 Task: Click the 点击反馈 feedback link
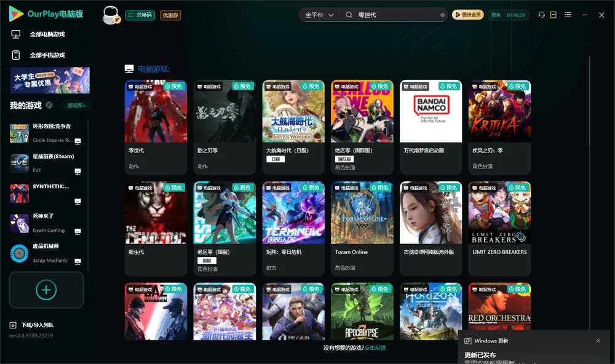(375, 347)
